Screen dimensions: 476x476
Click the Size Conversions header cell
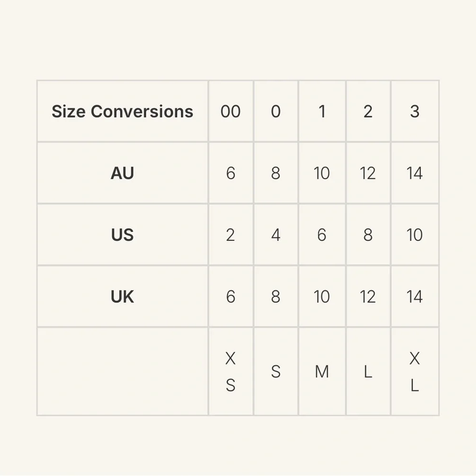click(x=122, y=111)
